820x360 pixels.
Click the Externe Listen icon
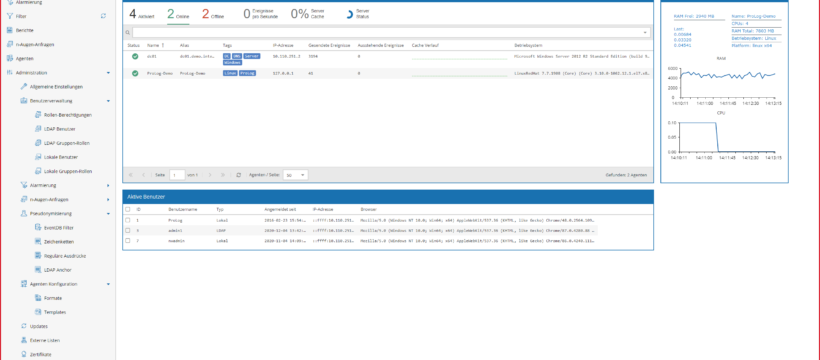point(24,340)
